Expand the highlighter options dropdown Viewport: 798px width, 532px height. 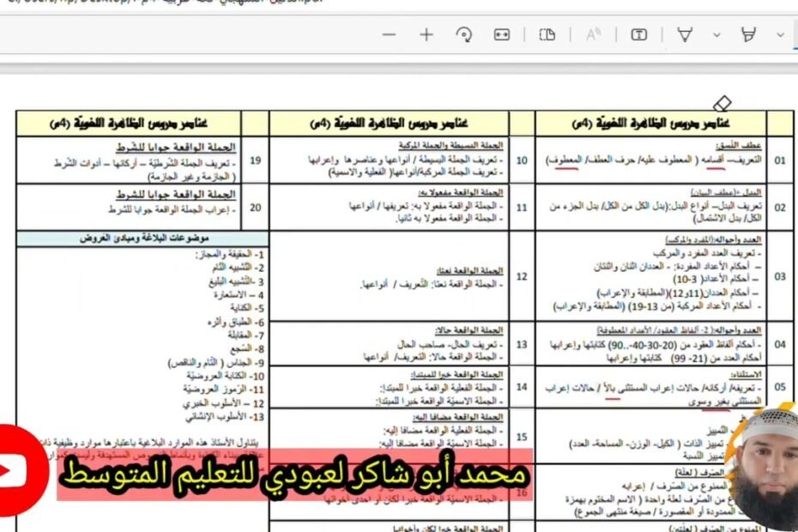pos(780,35)
